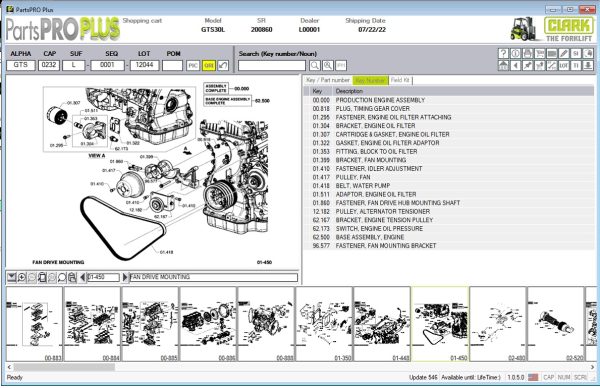Switch to the Field Kit tab

click(x=400, y=80)
